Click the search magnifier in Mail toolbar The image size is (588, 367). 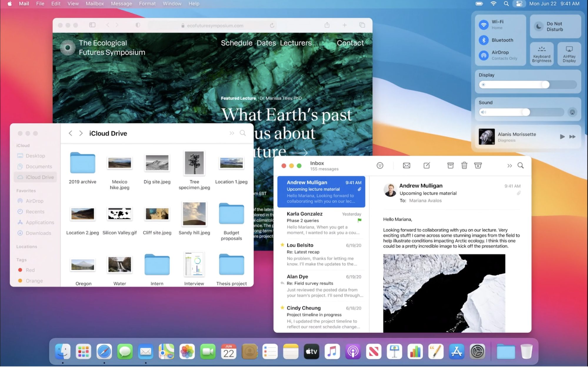click(x=521, y=166)
